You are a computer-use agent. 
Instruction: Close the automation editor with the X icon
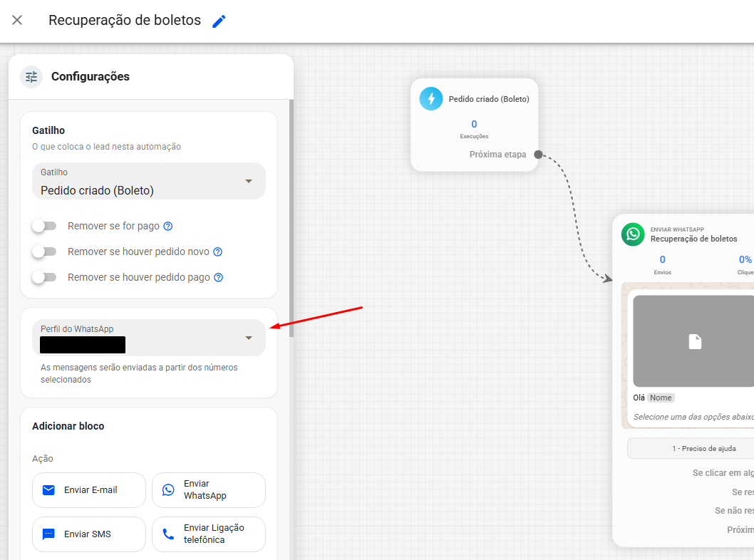[x=17, y=20]
